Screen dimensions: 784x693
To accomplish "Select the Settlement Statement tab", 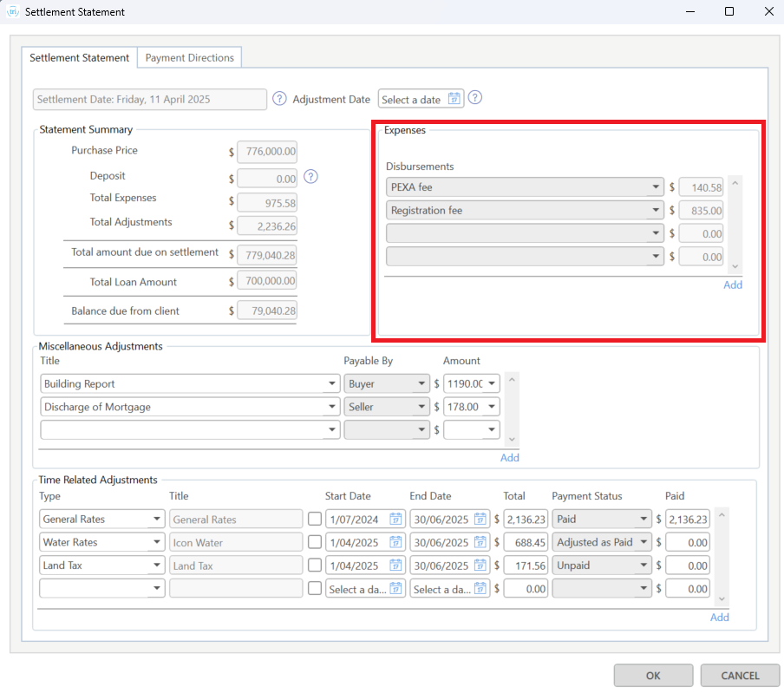I will point(79,57).
